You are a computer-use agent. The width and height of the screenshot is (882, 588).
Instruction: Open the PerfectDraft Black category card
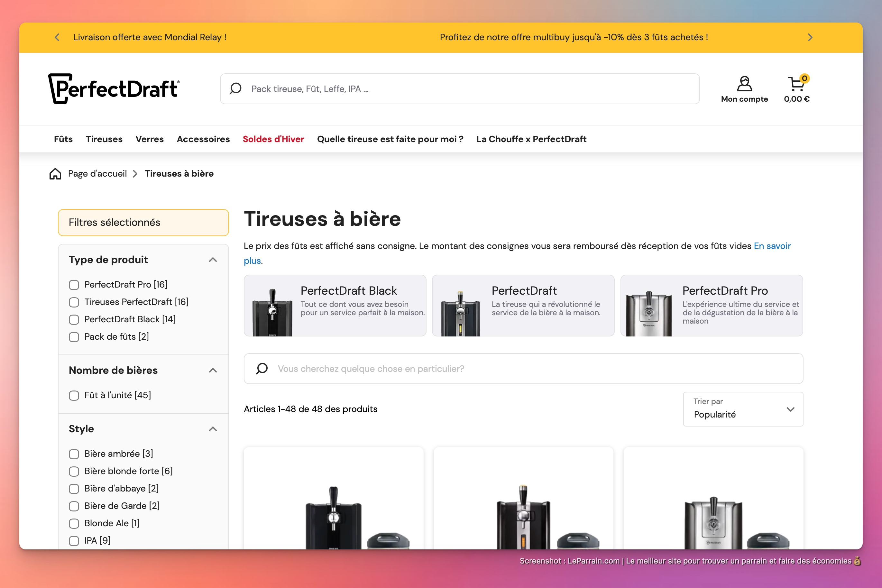tap(335, 305)
